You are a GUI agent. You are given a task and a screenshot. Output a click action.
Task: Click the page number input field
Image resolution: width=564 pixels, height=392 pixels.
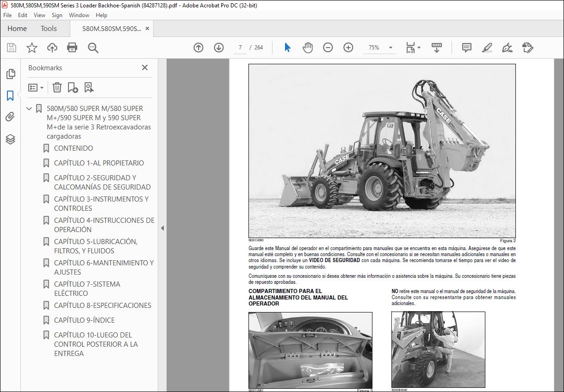[240, 48]
